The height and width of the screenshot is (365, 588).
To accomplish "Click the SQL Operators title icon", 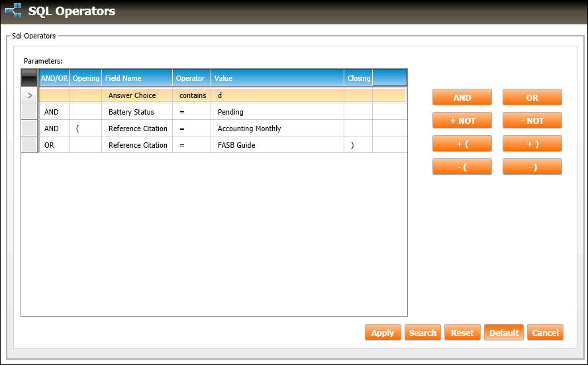I will click(13, 11).
